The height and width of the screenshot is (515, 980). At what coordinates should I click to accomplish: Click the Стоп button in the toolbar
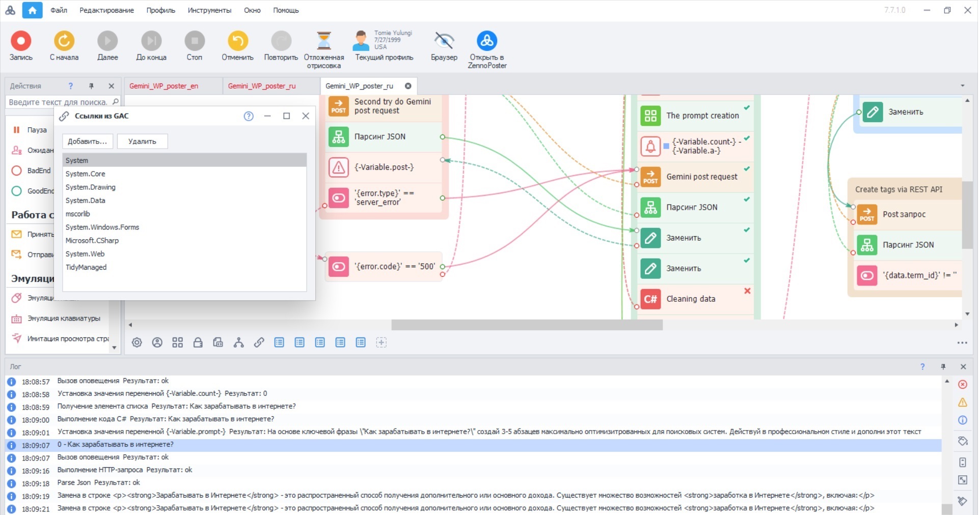[195, 46]
